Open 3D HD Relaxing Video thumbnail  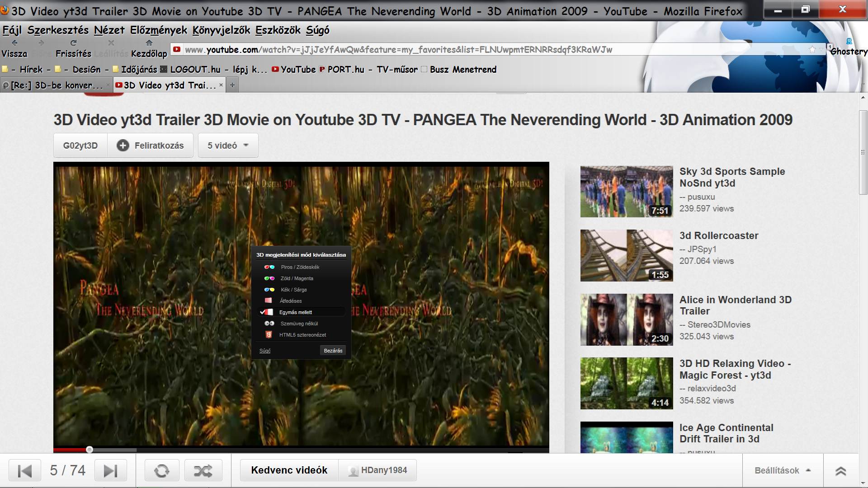click(627, 384)
